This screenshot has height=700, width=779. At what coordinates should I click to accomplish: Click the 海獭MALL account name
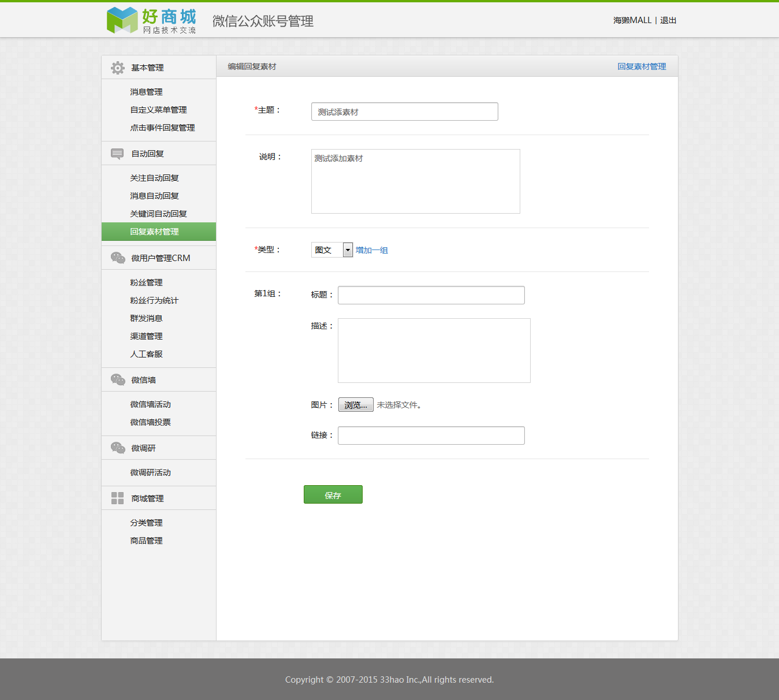pyautogui.click(x=632, y=20)
